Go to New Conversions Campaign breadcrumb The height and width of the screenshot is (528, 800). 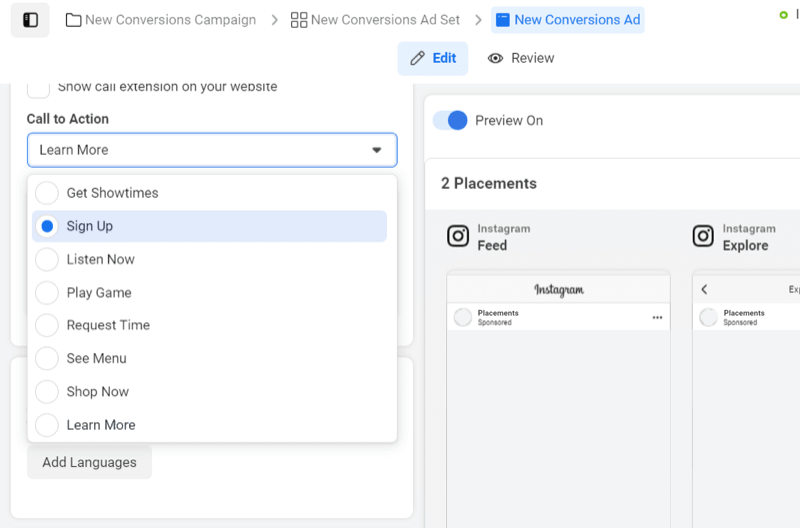point(170,20)
